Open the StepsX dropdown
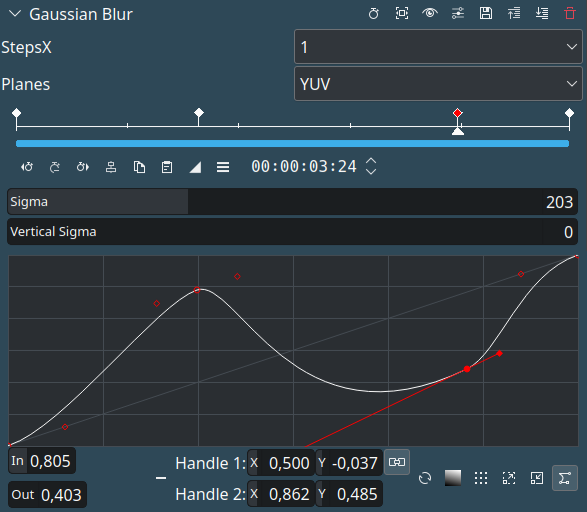Screen dimensions: 587x512 tap(438, 47)
